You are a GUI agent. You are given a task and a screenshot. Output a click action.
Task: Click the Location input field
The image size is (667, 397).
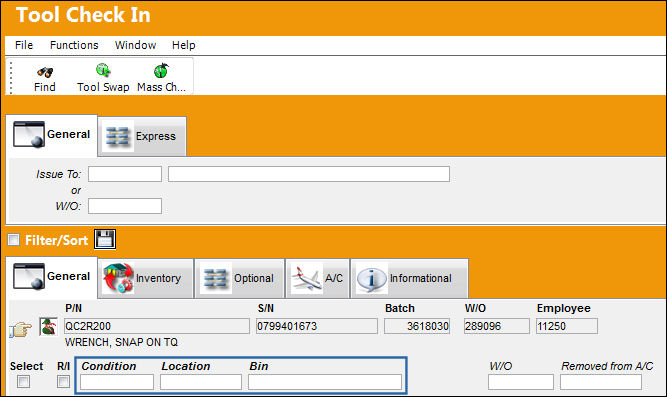point(201,382)
